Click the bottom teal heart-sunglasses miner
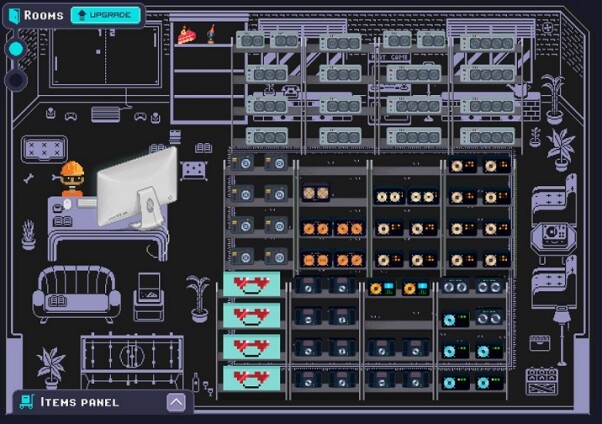Screen dimensions: 602x424 point(251,378)
